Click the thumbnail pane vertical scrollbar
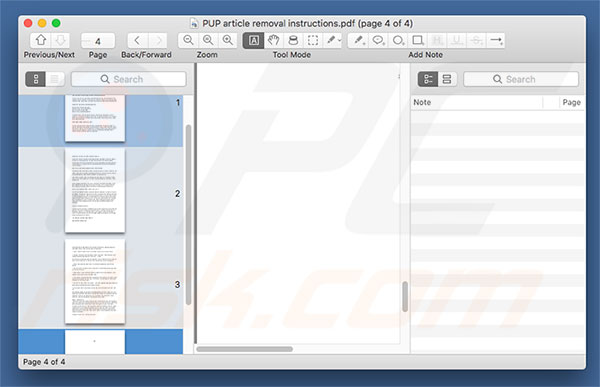 tap(188, 214)
